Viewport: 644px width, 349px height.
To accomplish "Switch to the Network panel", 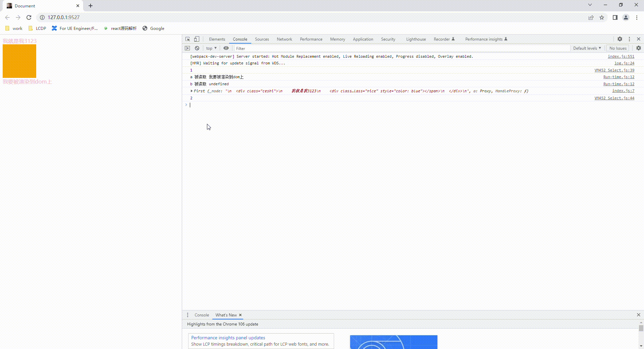I will (284, 39).
